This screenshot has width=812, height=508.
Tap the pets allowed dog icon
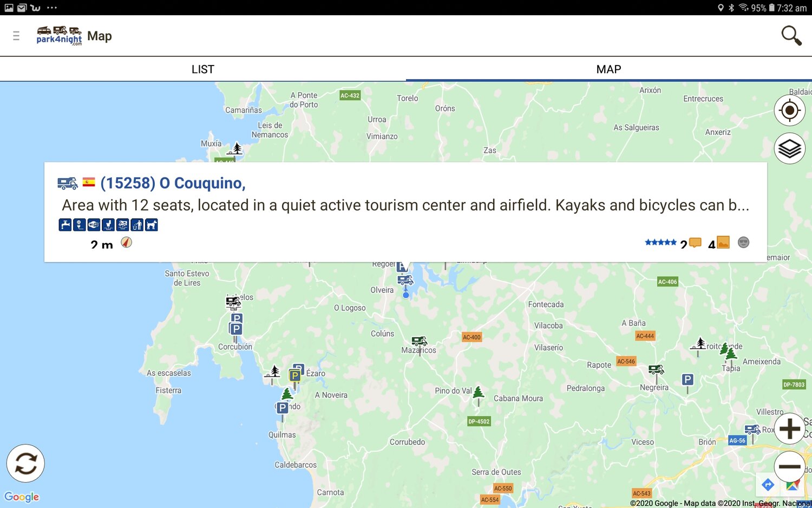point(152,225)
